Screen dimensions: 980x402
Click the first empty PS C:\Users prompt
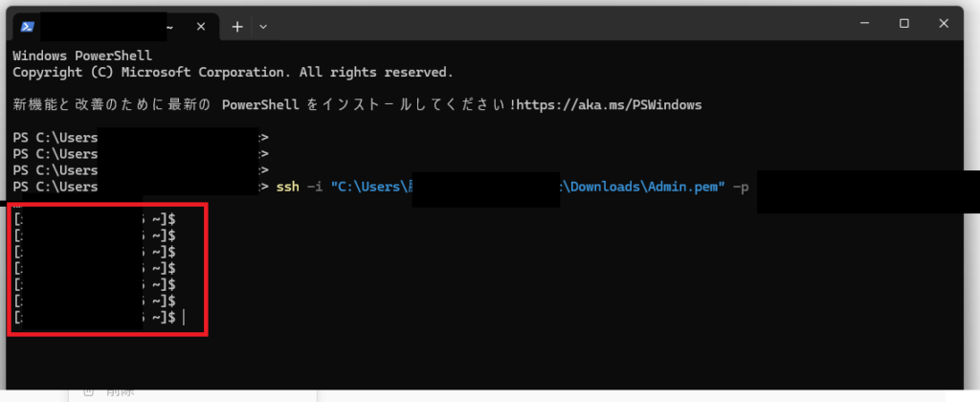coord(141,138)
